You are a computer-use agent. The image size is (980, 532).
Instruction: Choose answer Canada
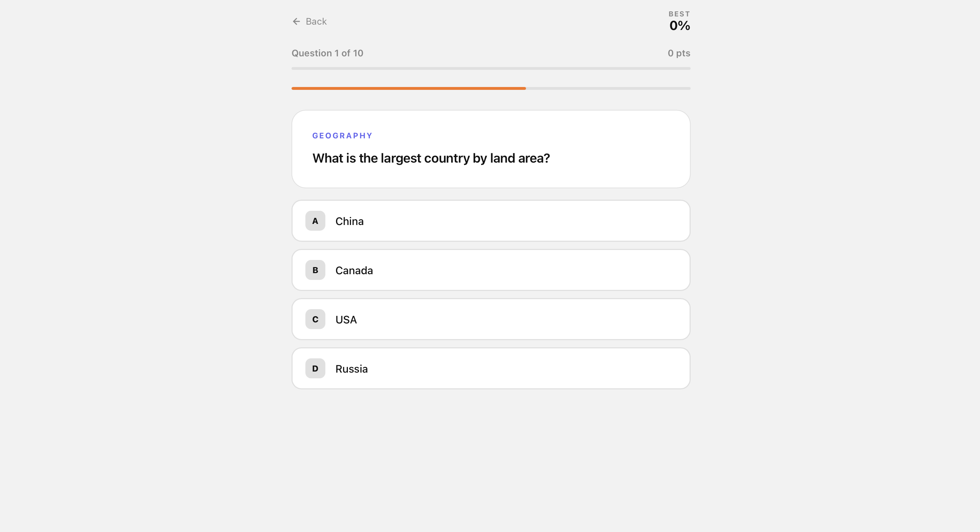coord(491,270)
